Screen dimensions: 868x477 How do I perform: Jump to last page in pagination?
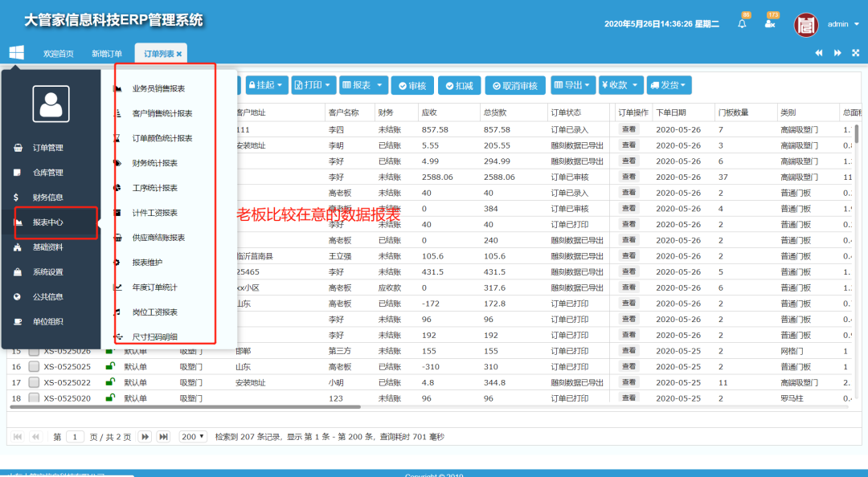coord(163,437)
